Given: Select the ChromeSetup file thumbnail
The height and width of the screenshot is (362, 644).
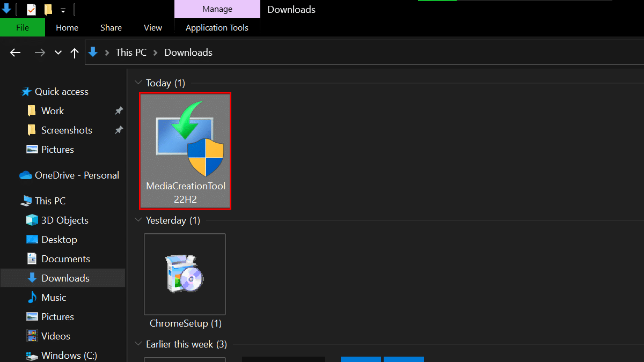Looking at the screenshot, I should [185, 274].
